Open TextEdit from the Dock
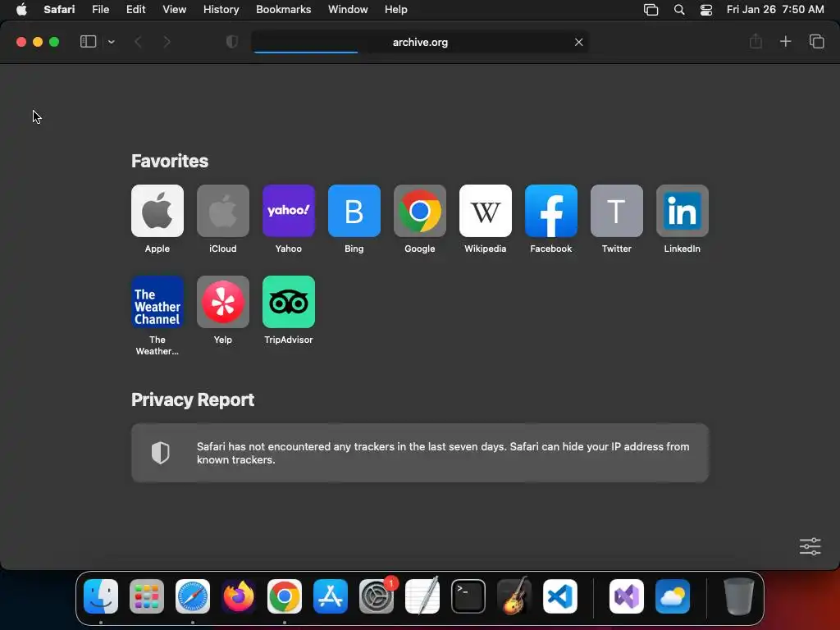 pos(422,596)
